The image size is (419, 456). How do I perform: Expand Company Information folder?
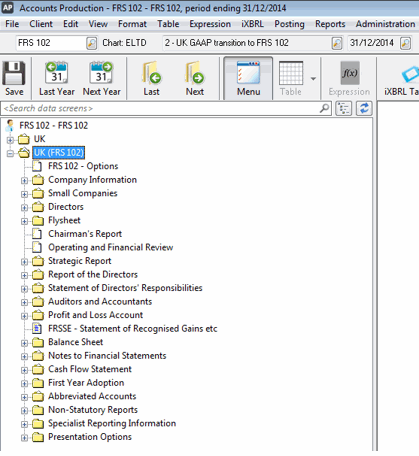pyautogui.click(x=24, y=181)
